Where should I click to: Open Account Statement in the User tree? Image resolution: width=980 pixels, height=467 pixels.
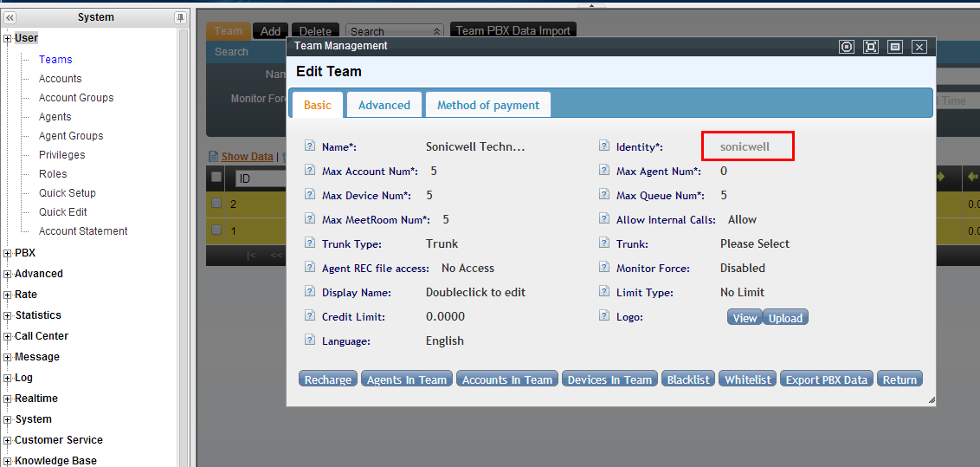[83, 231]
